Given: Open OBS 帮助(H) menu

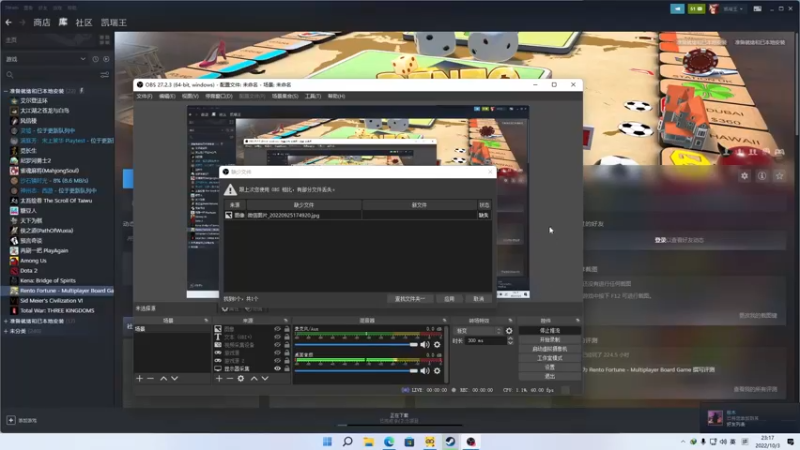Looking at the screenshot, I should (x=336, y=96).
